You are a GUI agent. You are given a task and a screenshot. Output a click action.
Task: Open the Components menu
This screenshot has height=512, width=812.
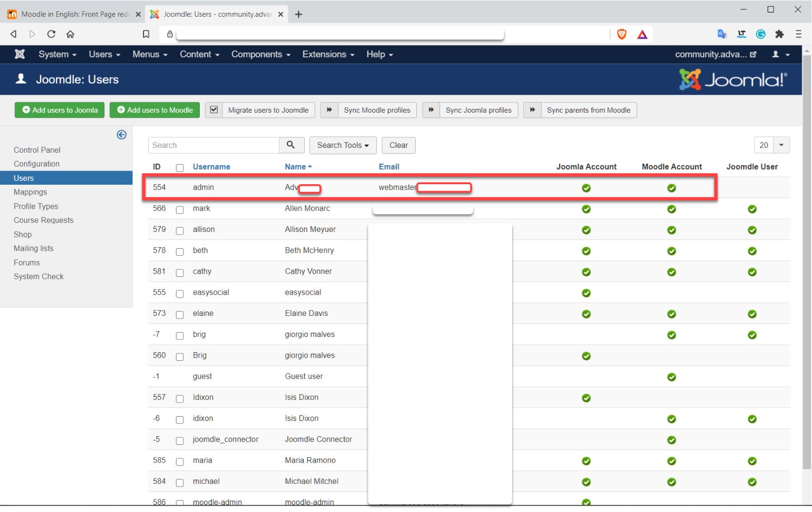pyautogui.click(x=260, y=54)
